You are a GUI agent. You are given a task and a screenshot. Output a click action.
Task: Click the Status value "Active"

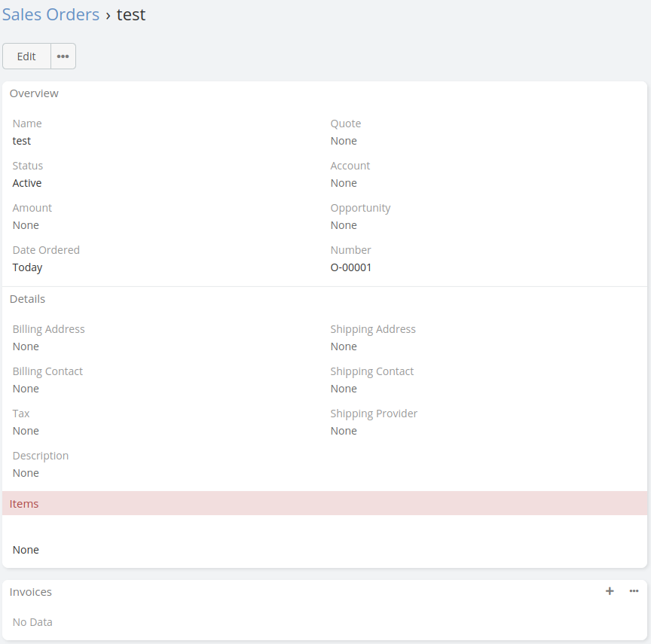tap(27, 183)
